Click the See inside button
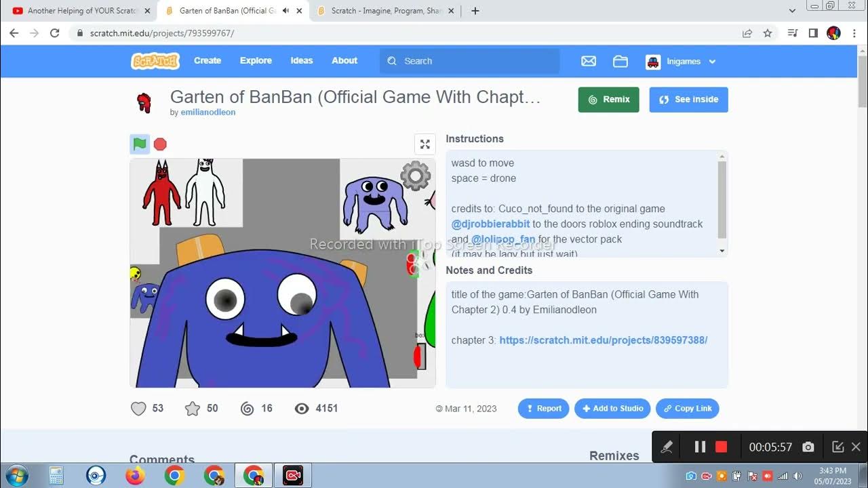 click(689, 100)
